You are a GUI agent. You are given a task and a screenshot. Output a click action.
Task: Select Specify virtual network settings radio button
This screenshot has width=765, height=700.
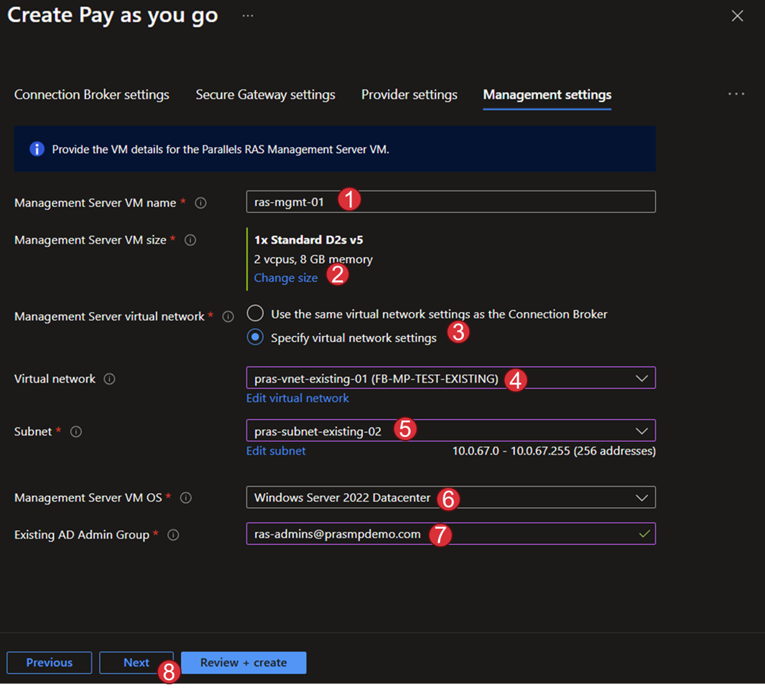tap(255, 337)
